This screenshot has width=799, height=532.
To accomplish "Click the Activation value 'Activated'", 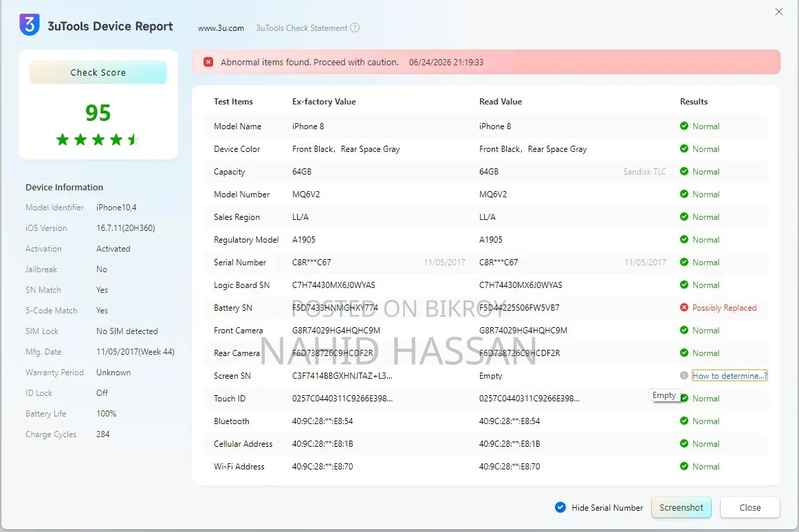I will tap(113, 249).
